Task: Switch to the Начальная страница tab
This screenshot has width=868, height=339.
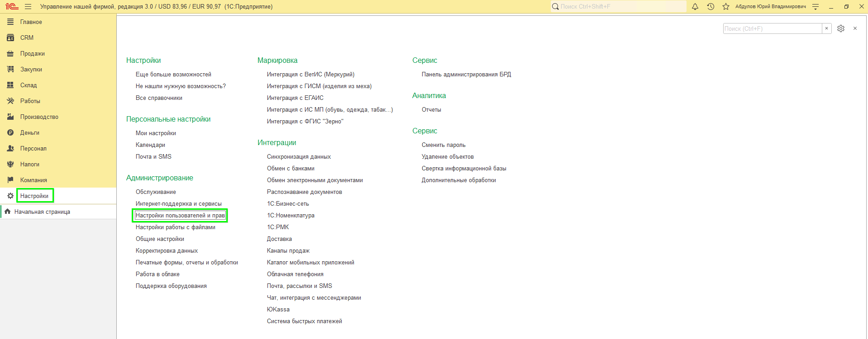Action: [x=42, y=212]
